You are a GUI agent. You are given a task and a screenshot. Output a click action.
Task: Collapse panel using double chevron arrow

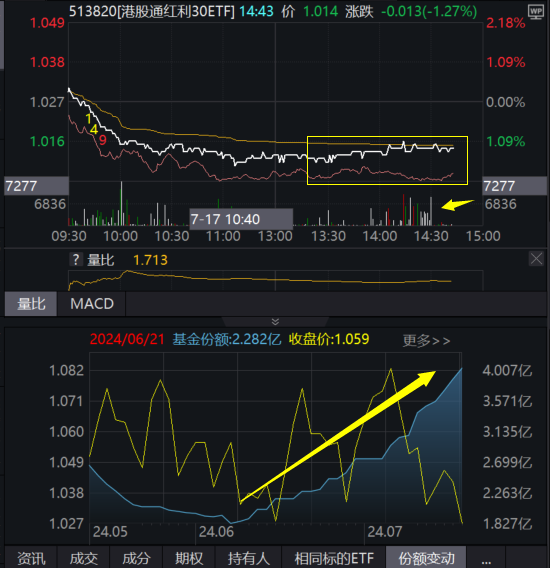[275, 321]
